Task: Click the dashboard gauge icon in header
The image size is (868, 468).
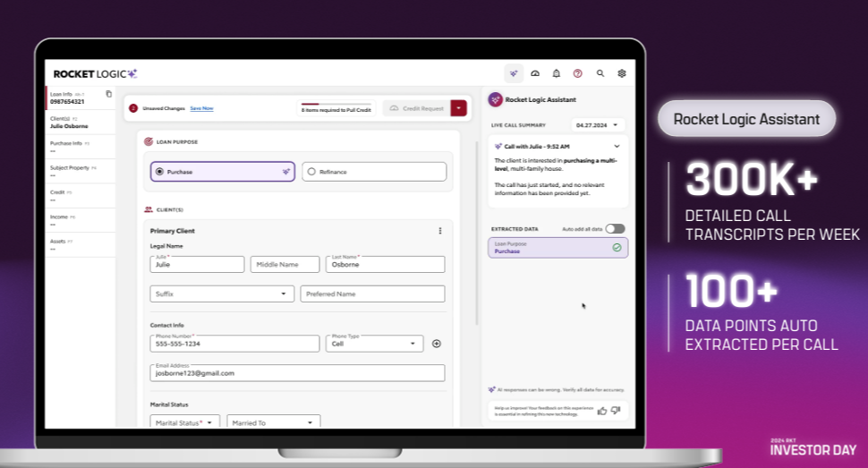Action: click(x=535, y=73)
